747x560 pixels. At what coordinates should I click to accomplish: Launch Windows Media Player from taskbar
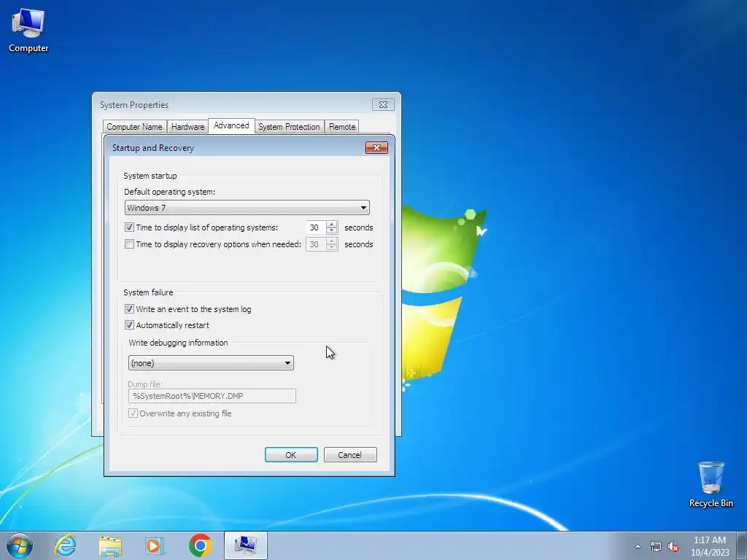pos(155,545)
